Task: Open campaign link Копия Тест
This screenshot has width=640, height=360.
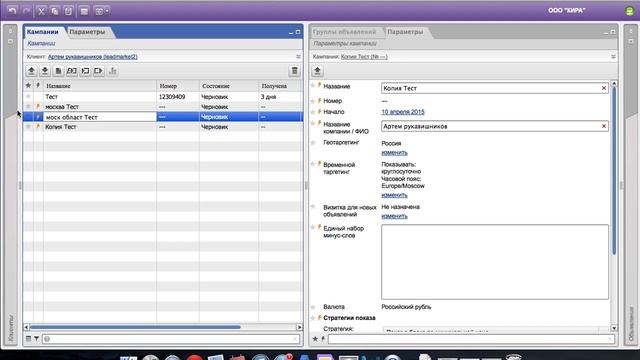Action: pos(364,57)
